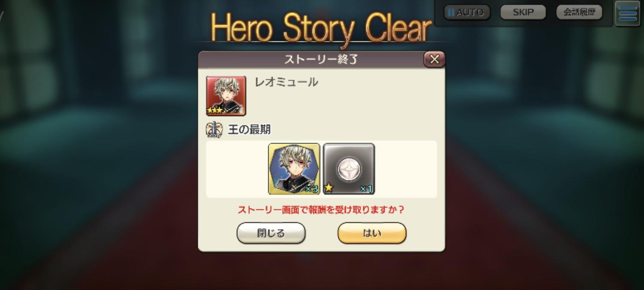Click the ストーリー終了 title bar
The height and width of the screenshot is (290, 644).
click(x=321, y=59)
